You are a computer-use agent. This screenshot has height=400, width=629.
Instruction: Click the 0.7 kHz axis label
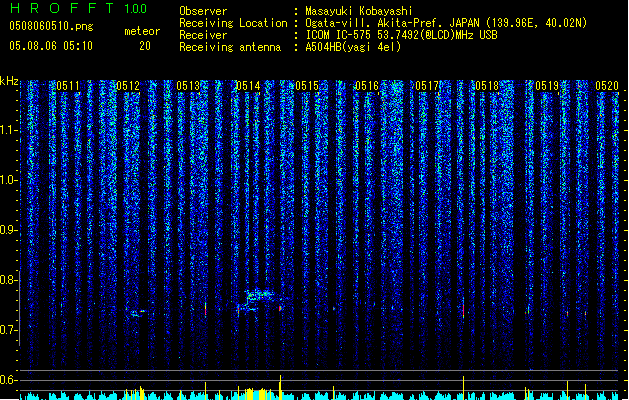(8, 330)
